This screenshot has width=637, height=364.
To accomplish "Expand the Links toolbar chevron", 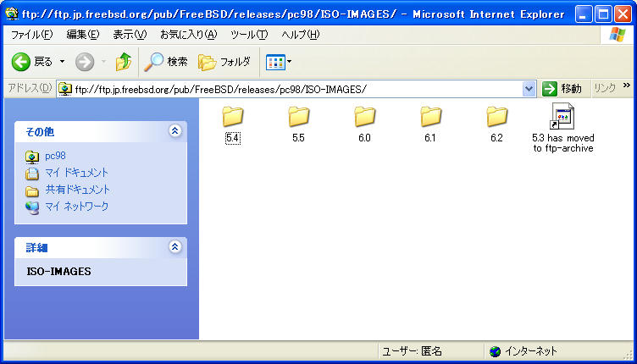I will [x=627, y=85].
